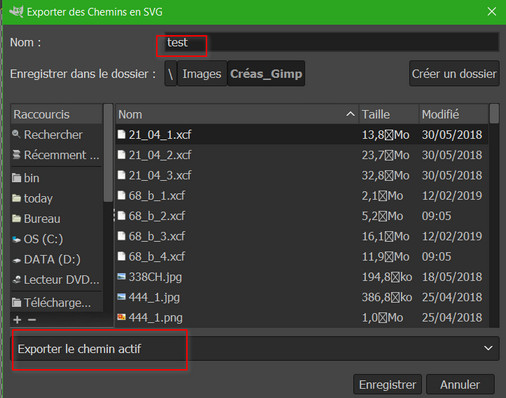This screenshot has height=398, width=506.
Task: Sort files by the Nom column
Action: (x=237, y=114)
